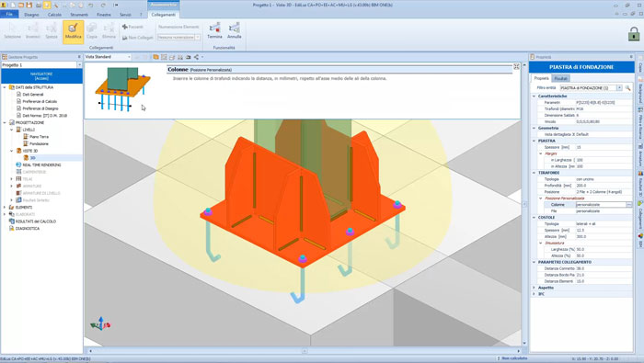644x363 pixels.
Task: Click the share icon in the view toolbar
Action: (196, 57)
